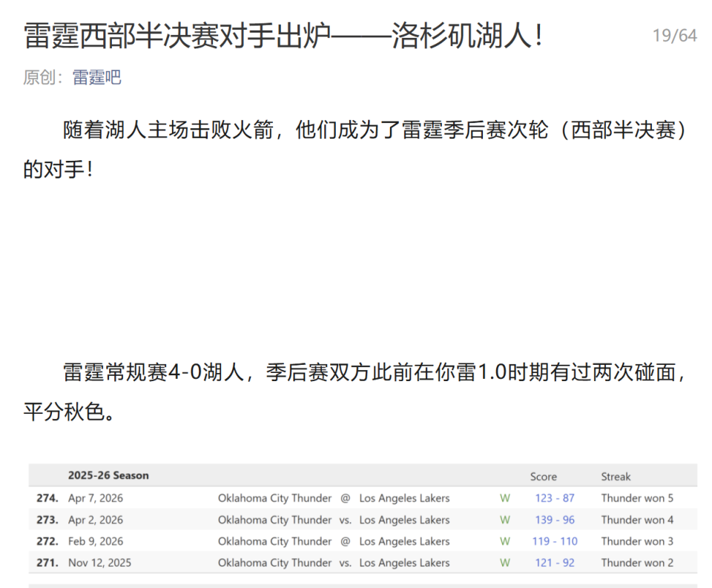Image resolution: width=712 pixels, height=588 pixels.
Task: Click Los Angeles Lakers in the Nov 12 row
Action: tap(404, 563)
